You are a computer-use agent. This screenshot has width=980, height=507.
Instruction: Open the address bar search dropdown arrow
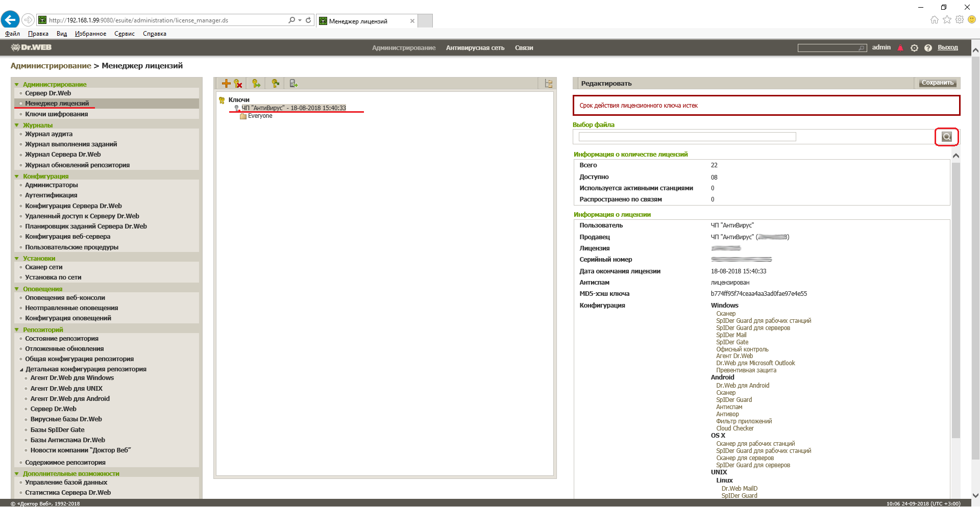click(x=300, y=20)
